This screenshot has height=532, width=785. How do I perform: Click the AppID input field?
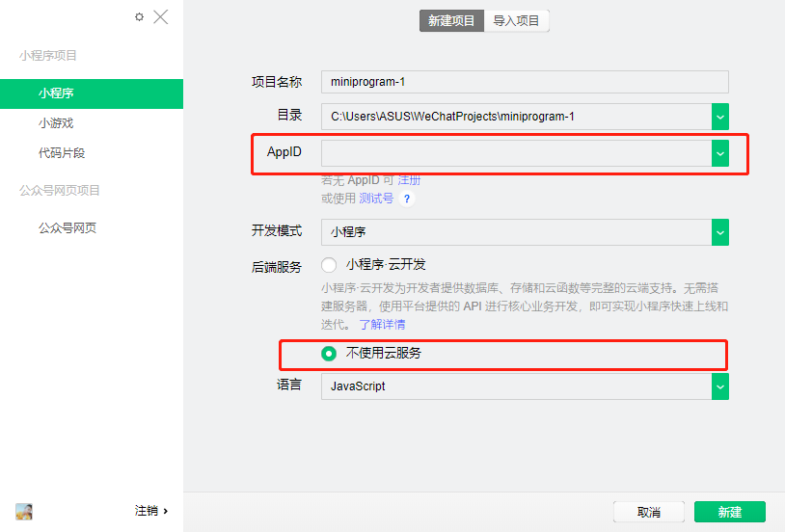516,153
